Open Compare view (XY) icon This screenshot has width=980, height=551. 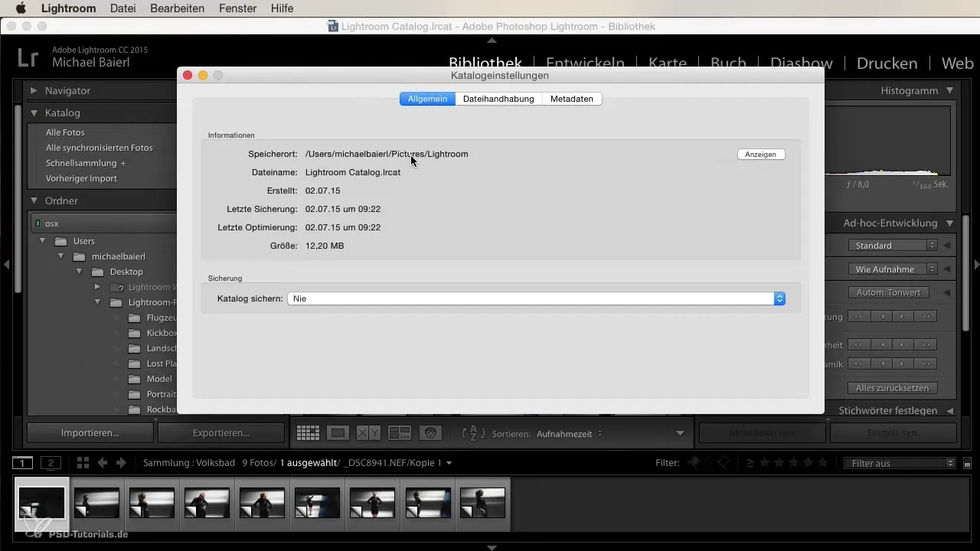click(368, 433)
